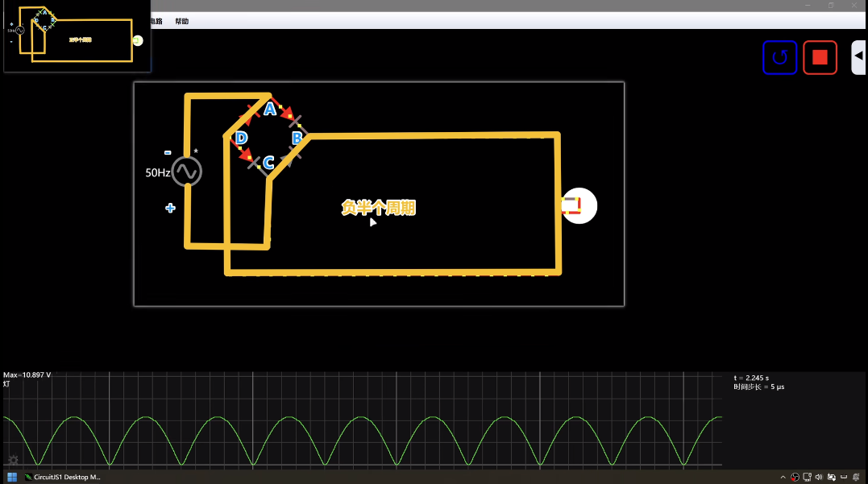Screen dimensions: 868x484
Task: Click the red stop simulation button
Action: point(820,57)
